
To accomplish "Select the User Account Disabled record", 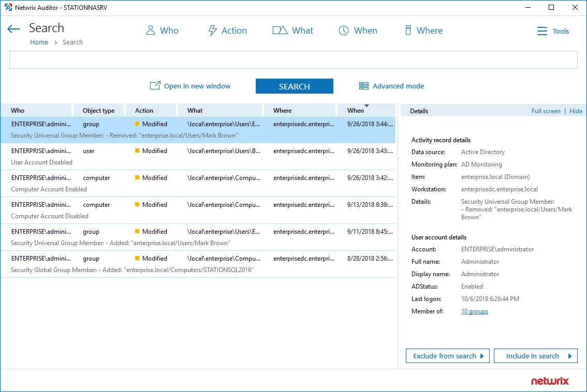I will [198, 157].
